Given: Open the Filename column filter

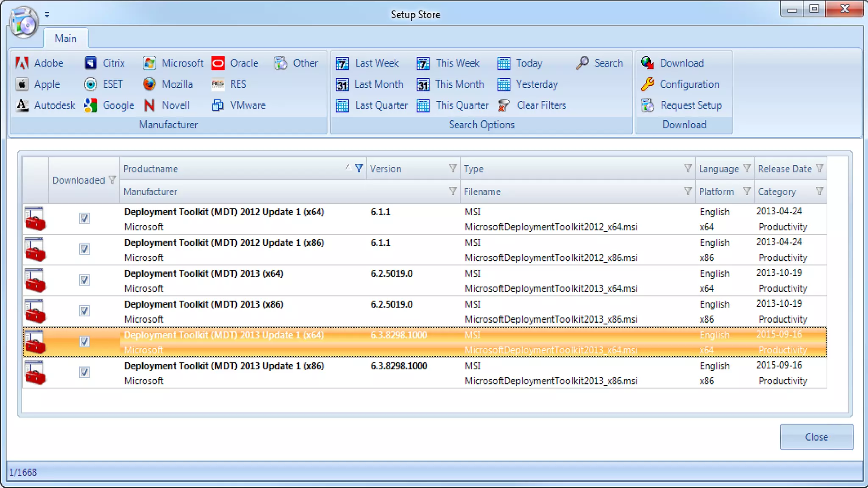Looking at the screenshot, I should [x=688, y=191].
